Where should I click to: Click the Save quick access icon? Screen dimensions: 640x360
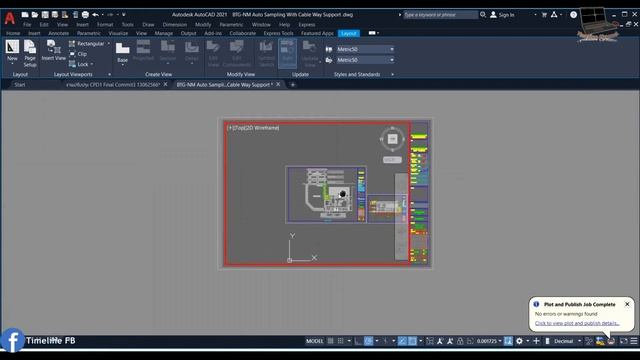coord(45,15)
